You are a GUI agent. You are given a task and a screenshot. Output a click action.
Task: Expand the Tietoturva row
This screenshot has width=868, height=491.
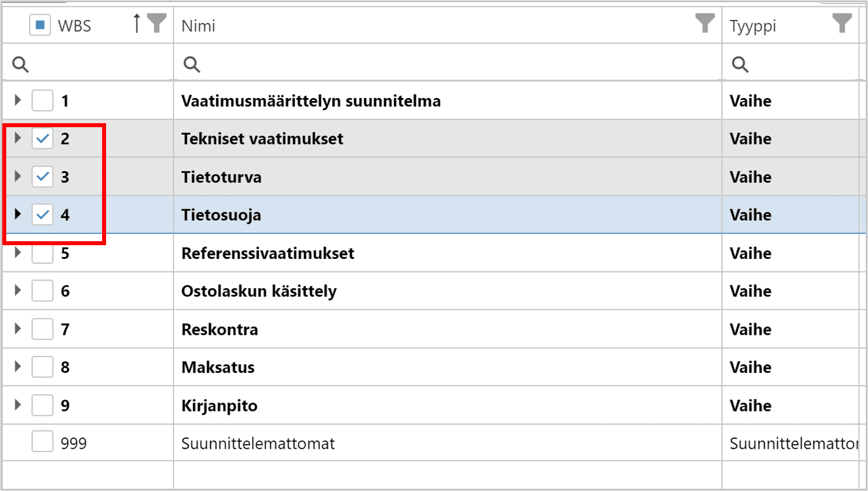18,176
